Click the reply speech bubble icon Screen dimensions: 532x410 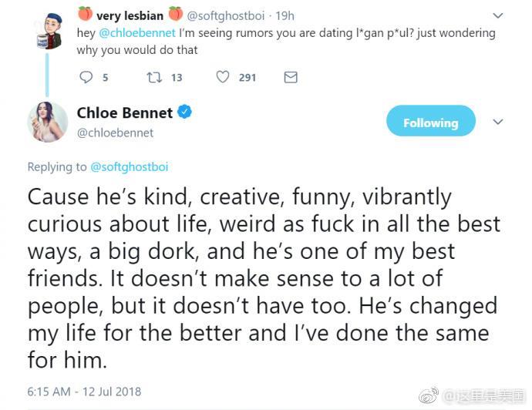pyautogui.click(x=86, y=77)
